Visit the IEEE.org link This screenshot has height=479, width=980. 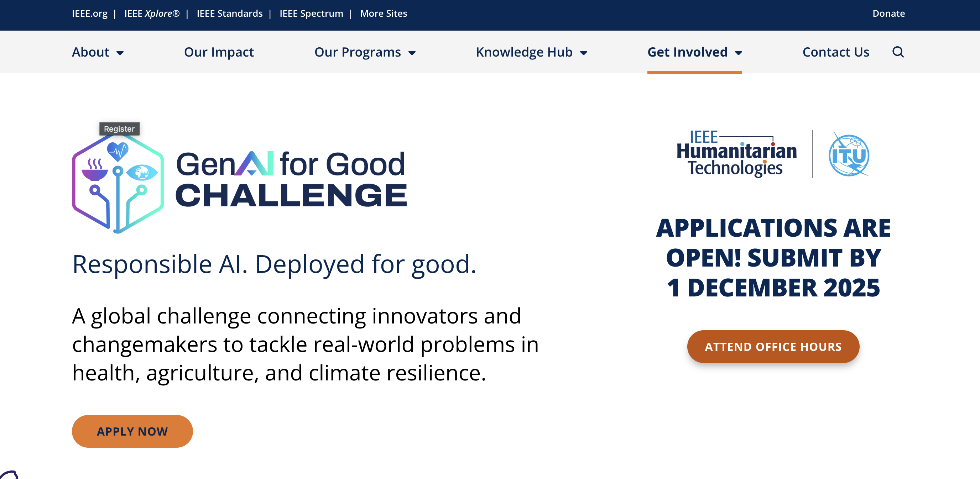90,14
